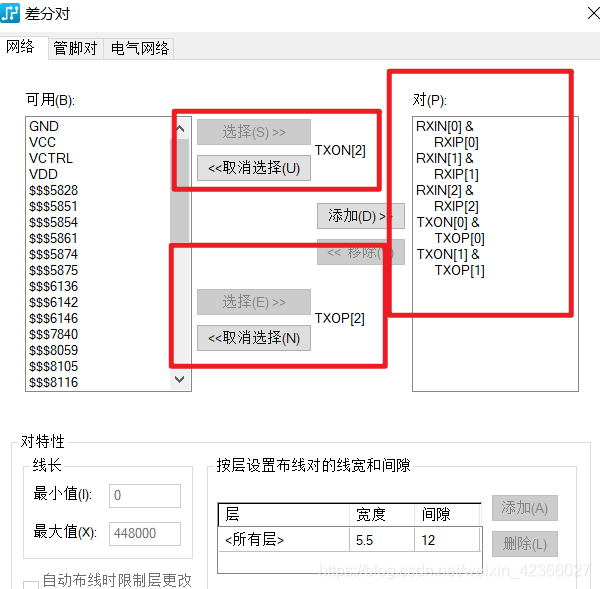Switch to the 网络 tab
This screenshot has width=600, height=589.
tap(20, 47)
